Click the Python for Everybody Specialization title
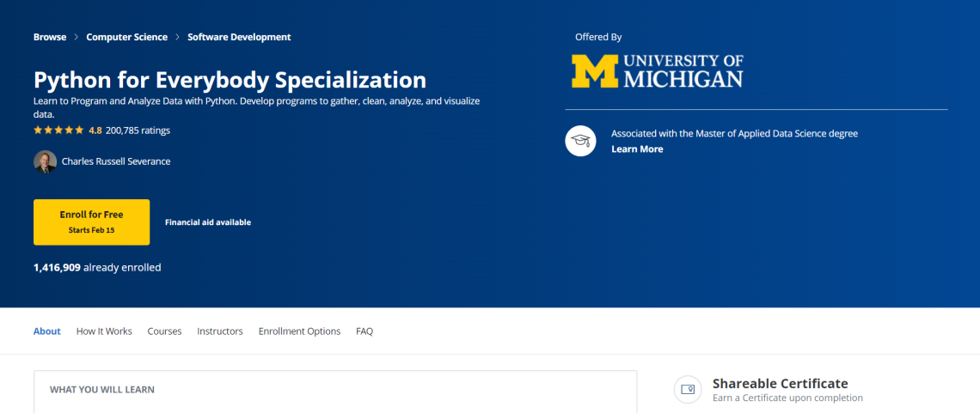 coord(230,81)
